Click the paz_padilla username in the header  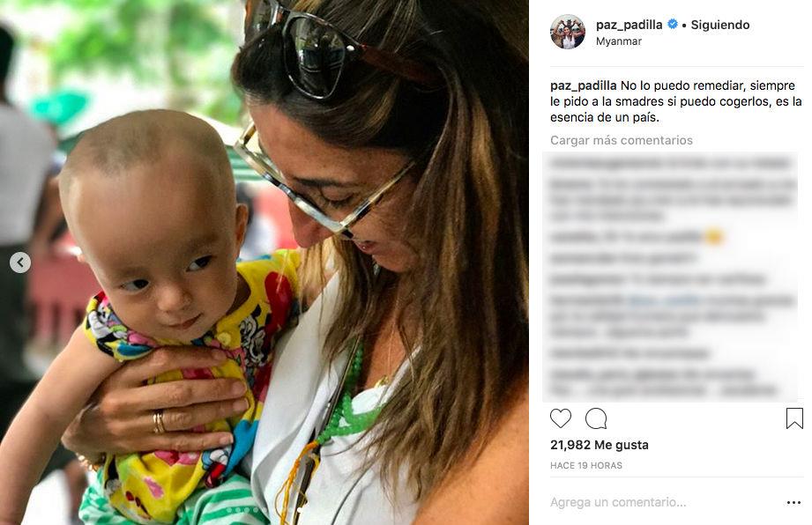coord(629,25)
